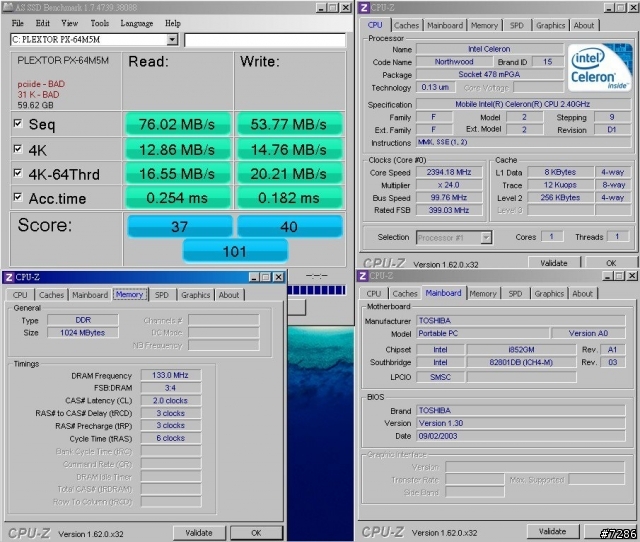Screen dimensions: 640x542
Task: Click the Specification field Mobile Intel Celeron 2.40GHz
Action: (522, 104)
